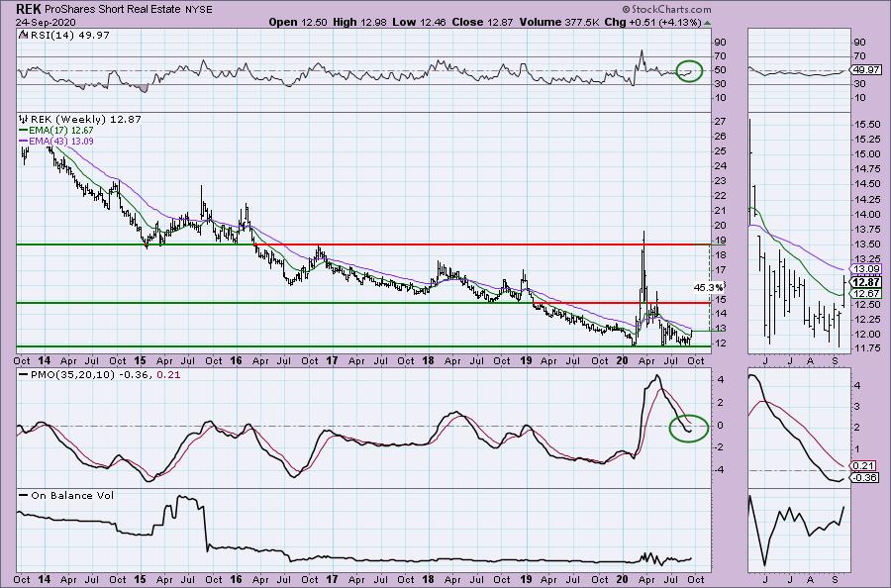Click the 15.50 axis label in zoom panel
Viewport: 891px width, 588px height.
(x=867, y=125)
